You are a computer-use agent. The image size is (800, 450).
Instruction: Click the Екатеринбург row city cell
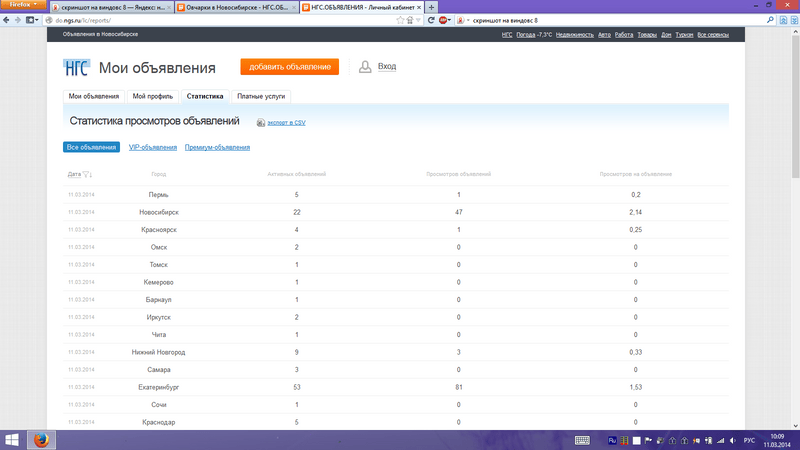[x=159, y=387]
